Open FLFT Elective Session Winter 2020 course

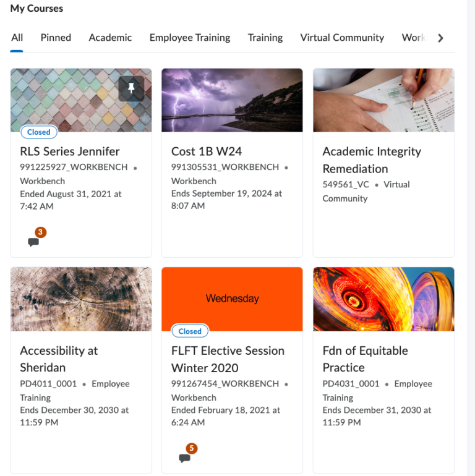coord(228,359)
